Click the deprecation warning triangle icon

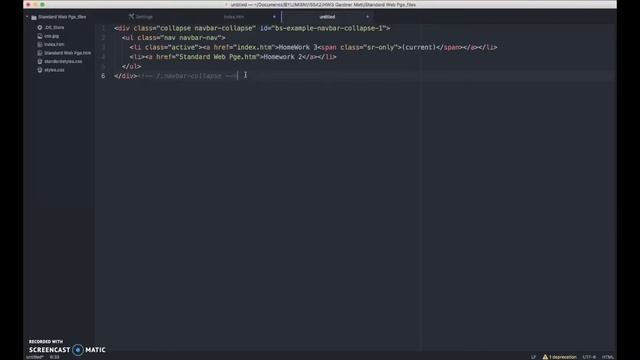click(545, 357)
